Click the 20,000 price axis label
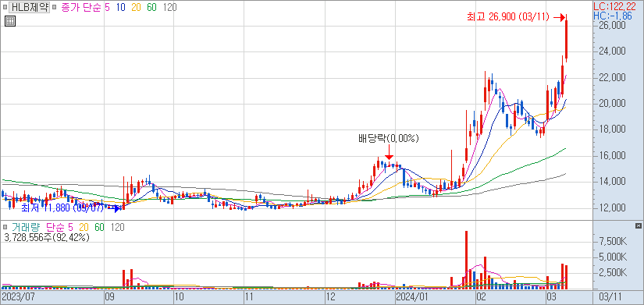644x305 pixels. tap(612, 104)
